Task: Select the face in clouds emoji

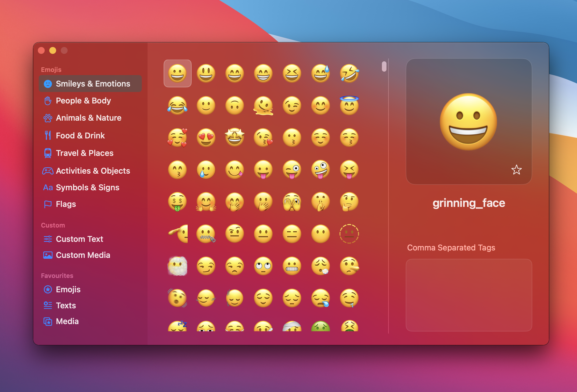Action: point(177,266)
